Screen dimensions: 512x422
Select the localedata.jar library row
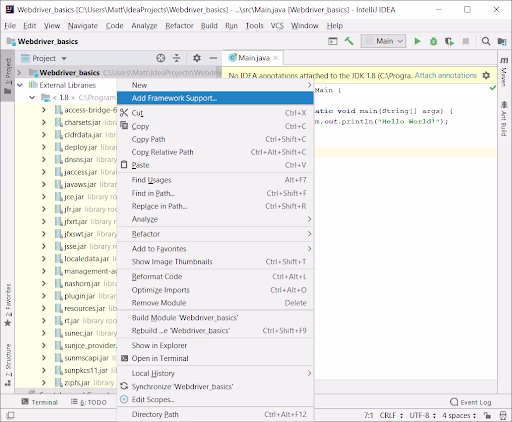[66, 259]
